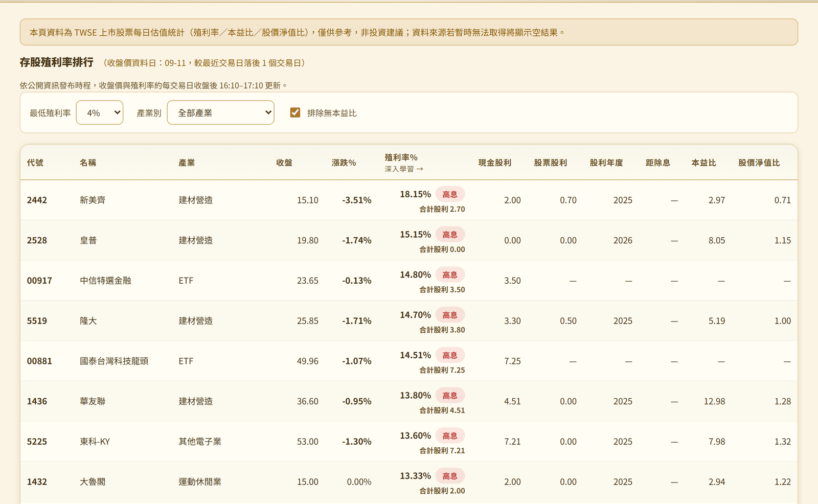Sort by the 收盤 column header
Screen dimensions: 818x504
click(284, 163)
